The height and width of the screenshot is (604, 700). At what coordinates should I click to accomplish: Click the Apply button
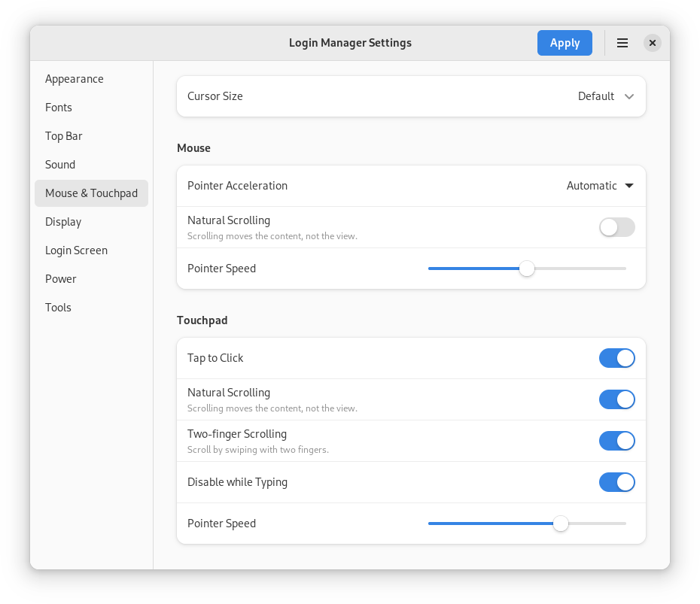[x=565, y=43]
